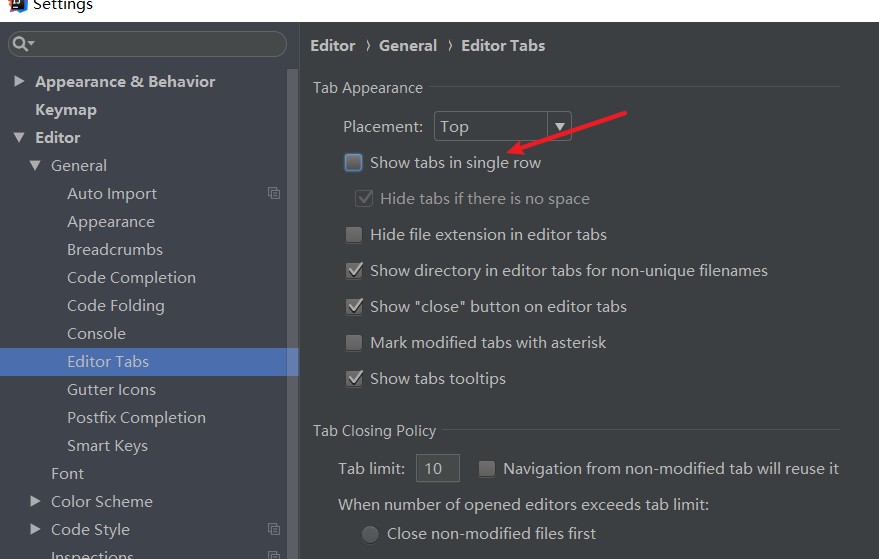Expand the Appearance & Behavior section
The height and width of the screenshot is (559, 879).
(19, 81)
